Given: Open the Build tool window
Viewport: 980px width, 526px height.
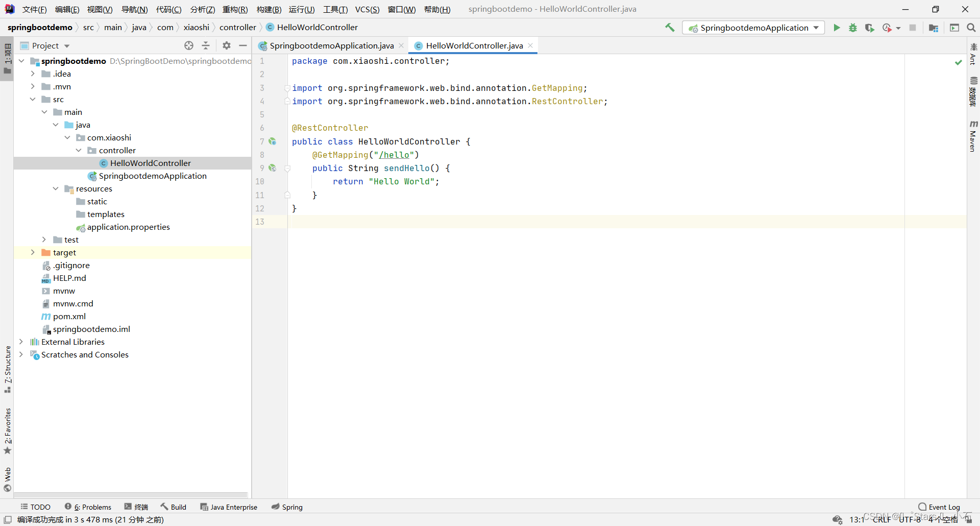Looking at the screenshot, I should point(174,507).
